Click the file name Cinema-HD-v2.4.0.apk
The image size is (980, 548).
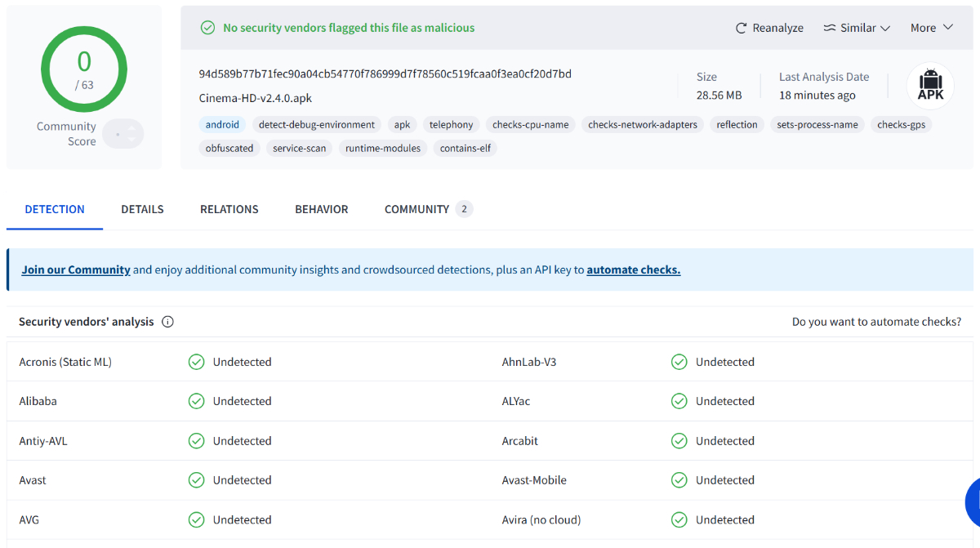256,98
